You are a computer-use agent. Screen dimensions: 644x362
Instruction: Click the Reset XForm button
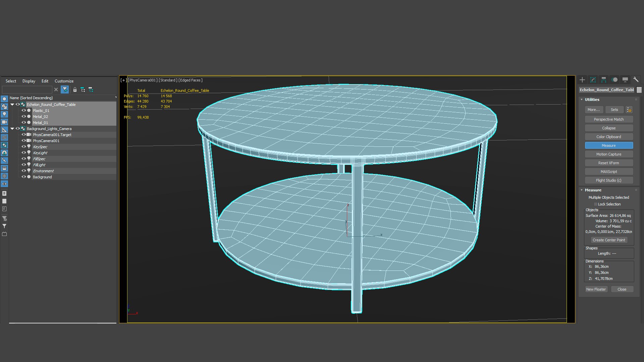[x=609, y=163]
